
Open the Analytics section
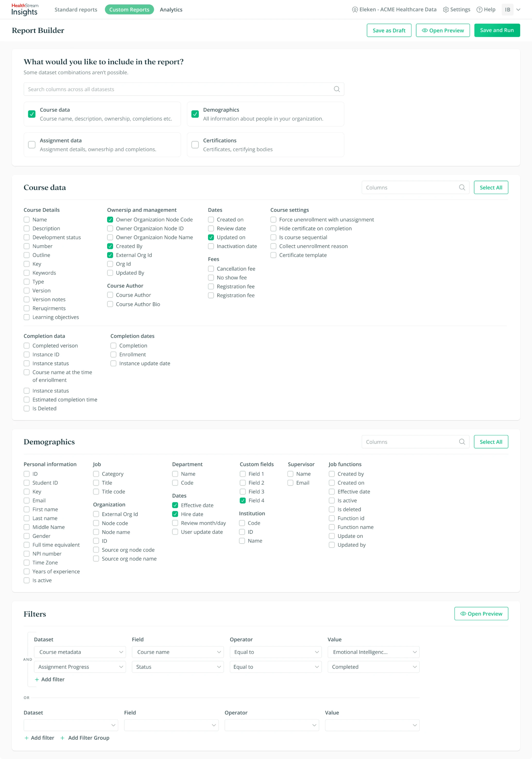pos(171,9)
